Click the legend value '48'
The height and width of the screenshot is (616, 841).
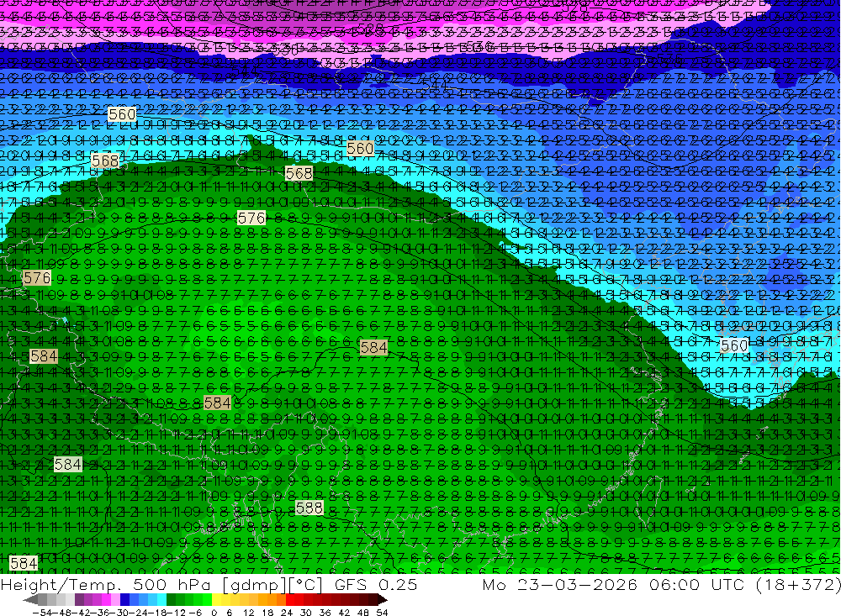pos(363,613)
